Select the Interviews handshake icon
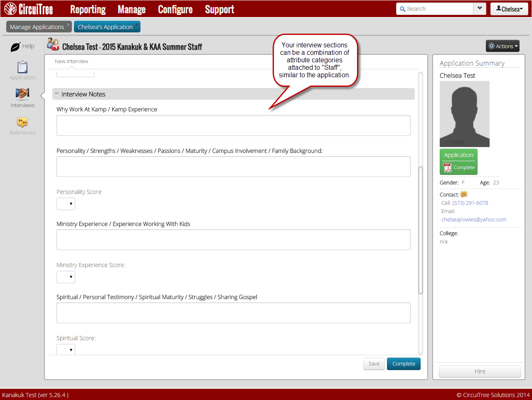 pyautogui.click(x=22, y=94)
